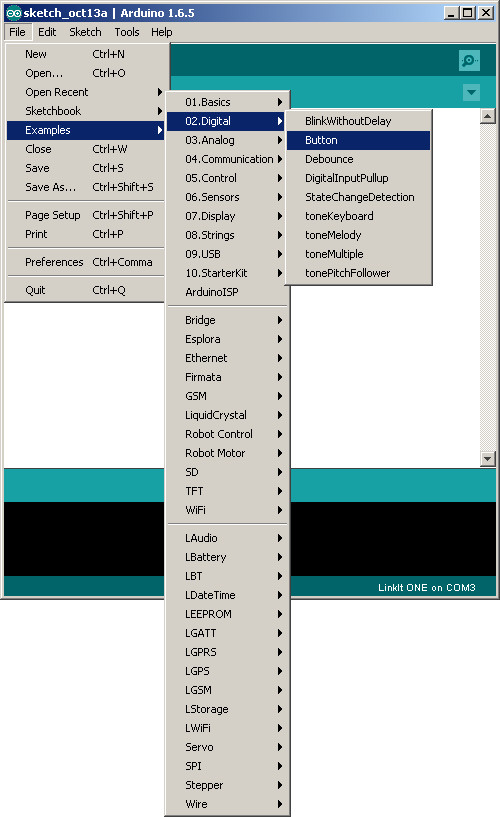The image size is (500, 817).
Task: Open the toneMultiple example
Action: tap(358, 254)
